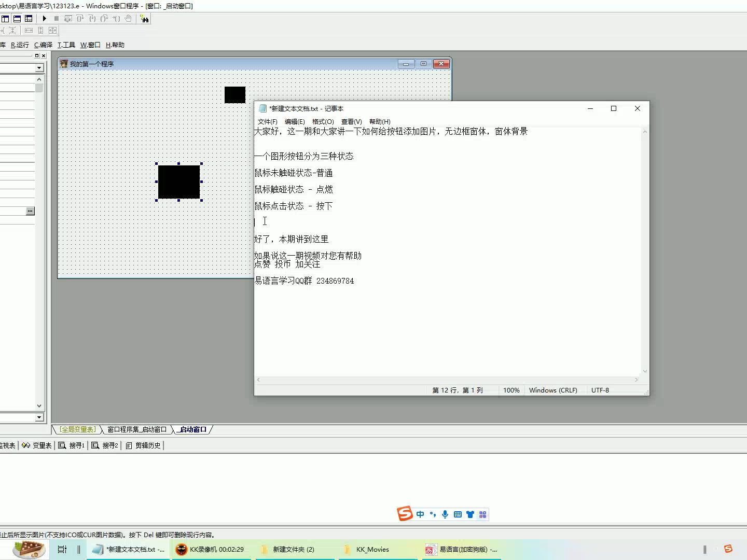Click the ellipsis browse button in property row

(x=31, y=211)
